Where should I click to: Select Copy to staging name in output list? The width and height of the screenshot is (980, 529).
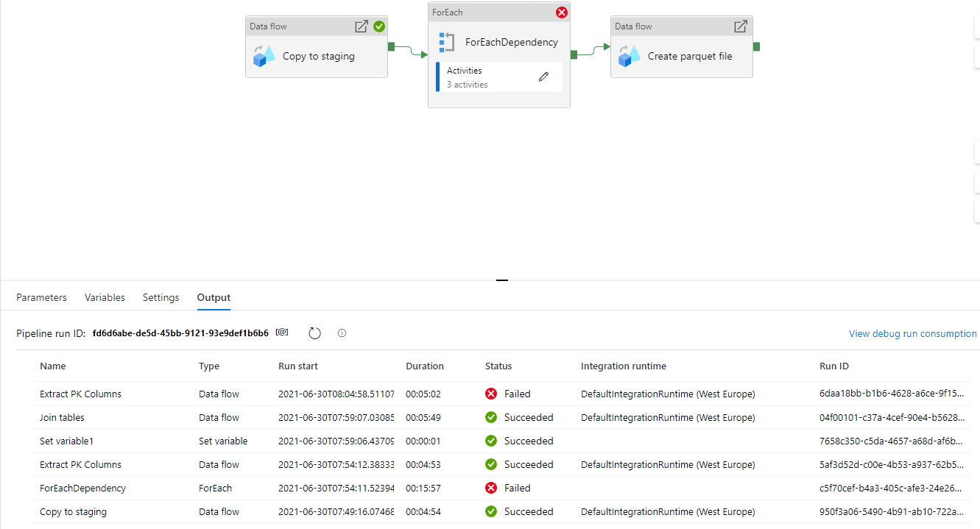click(73, 511)
